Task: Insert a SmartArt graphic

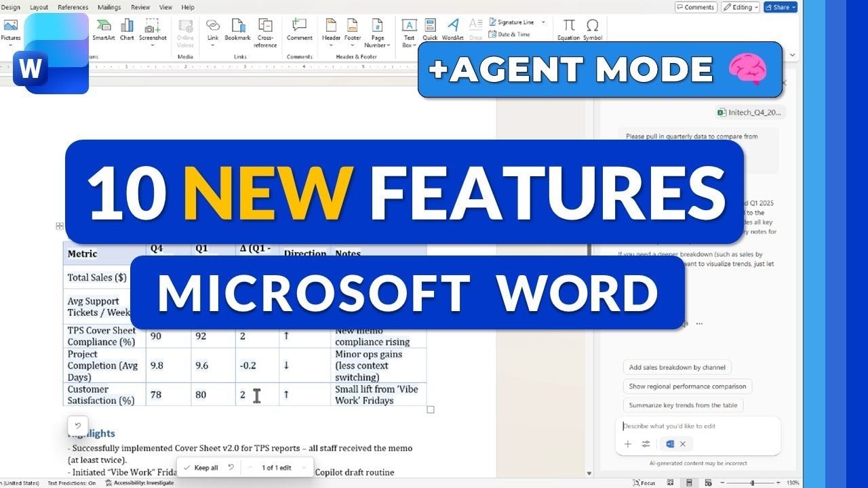Action: 103,30
